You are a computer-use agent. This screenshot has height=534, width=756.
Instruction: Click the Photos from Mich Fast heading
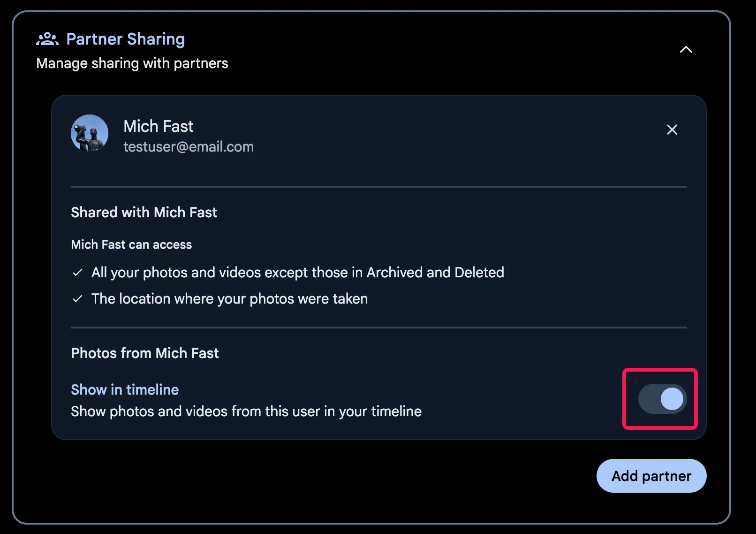145,353
